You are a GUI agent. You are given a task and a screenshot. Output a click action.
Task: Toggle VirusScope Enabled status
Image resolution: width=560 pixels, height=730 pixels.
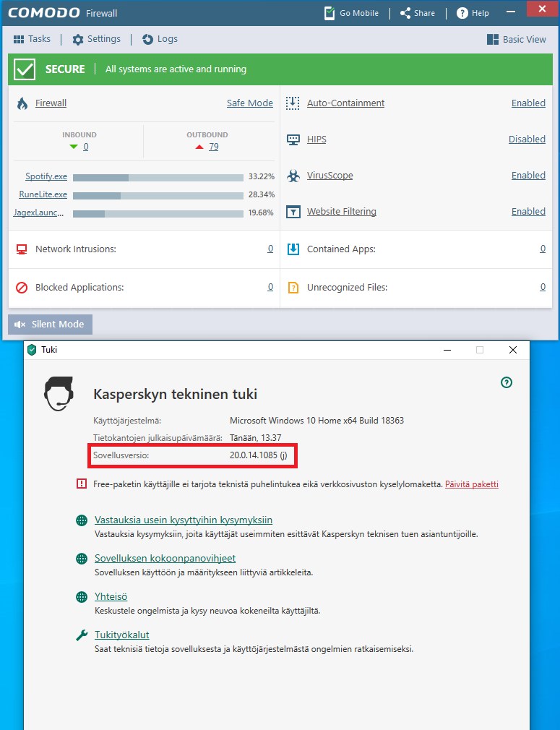point(528,176)
